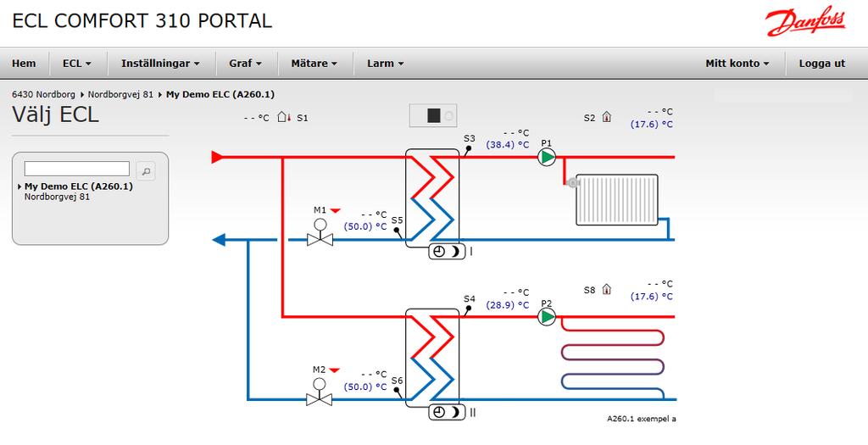Toggle the stop/refresh control above diagram
868x445 pixels.
click(x=433, y=115)
